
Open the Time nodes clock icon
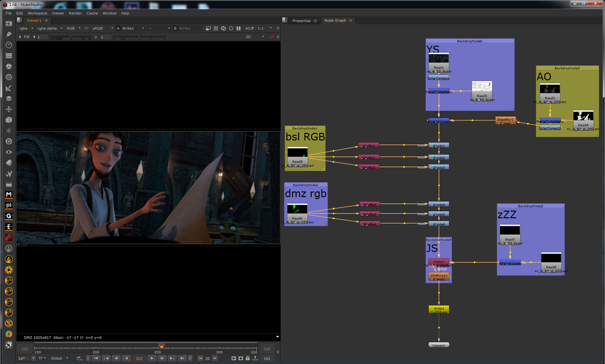click(8, 45)
